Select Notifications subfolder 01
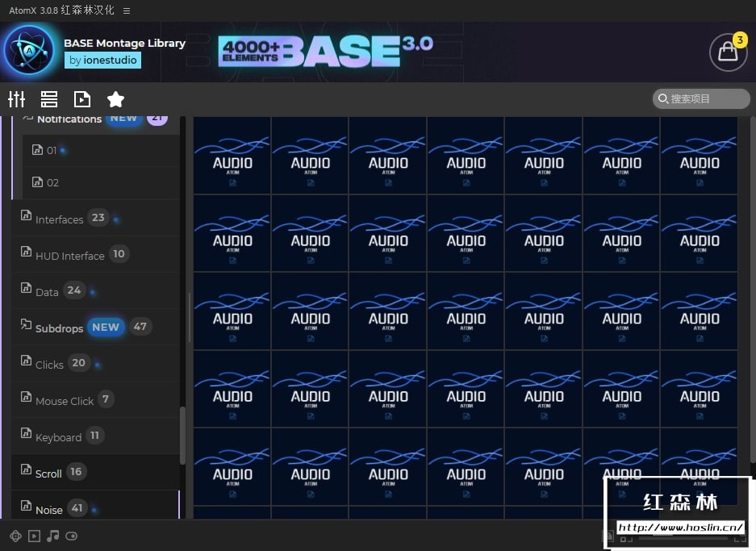Viewport: 756px width, 551px height. coord(101,150)
